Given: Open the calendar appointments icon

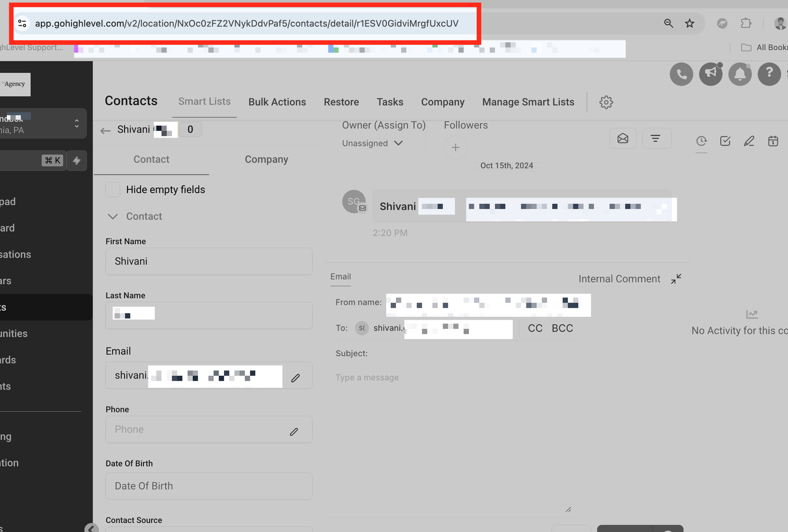Looking at the screenshot, I should click(773, 141).
